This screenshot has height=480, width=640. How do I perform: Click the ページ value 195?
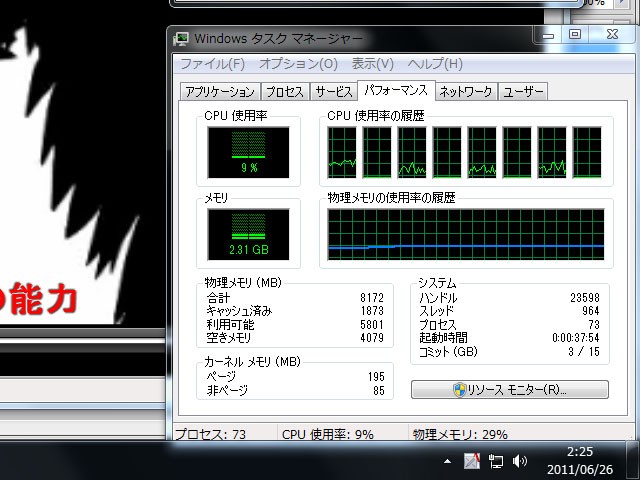point(376,376)
